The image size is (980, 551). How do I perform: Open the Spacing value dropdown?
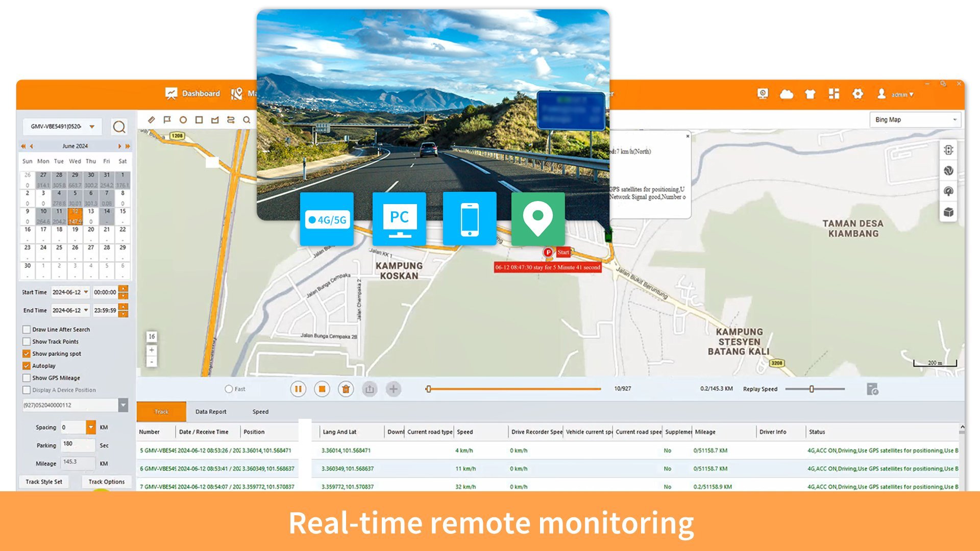[x=90, y=427]
